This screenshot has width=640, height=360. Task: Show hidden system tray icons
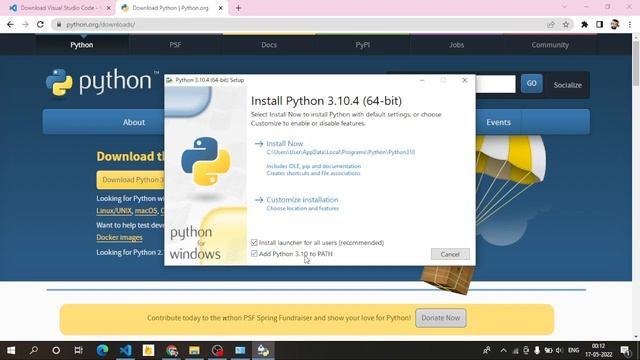503,350
